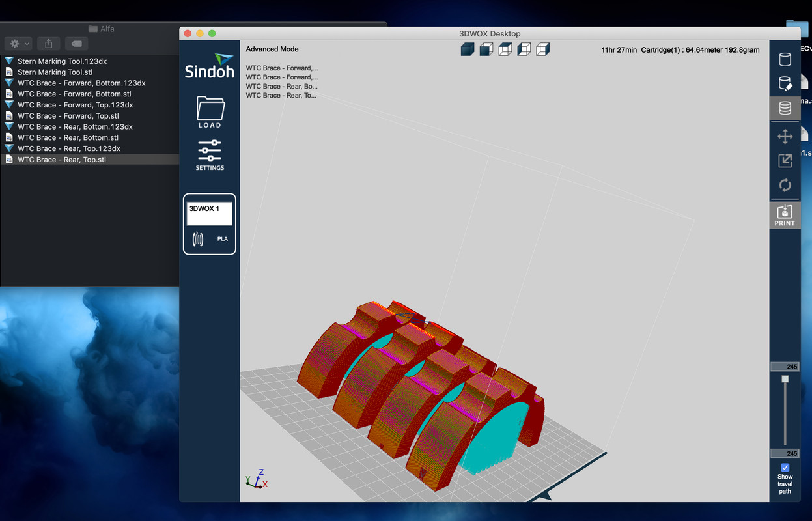This screenshot has width=812, height=521.
Task: Click the PLA material label
Action: (223, 239)
